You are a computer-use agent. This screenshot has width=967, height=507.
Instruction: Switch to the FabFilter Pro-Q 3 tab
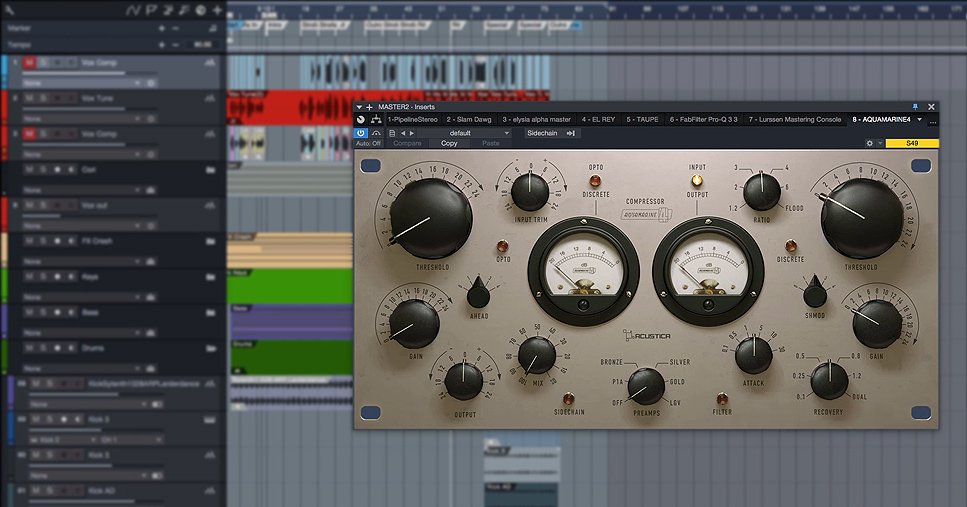click(x=703, y=119)
